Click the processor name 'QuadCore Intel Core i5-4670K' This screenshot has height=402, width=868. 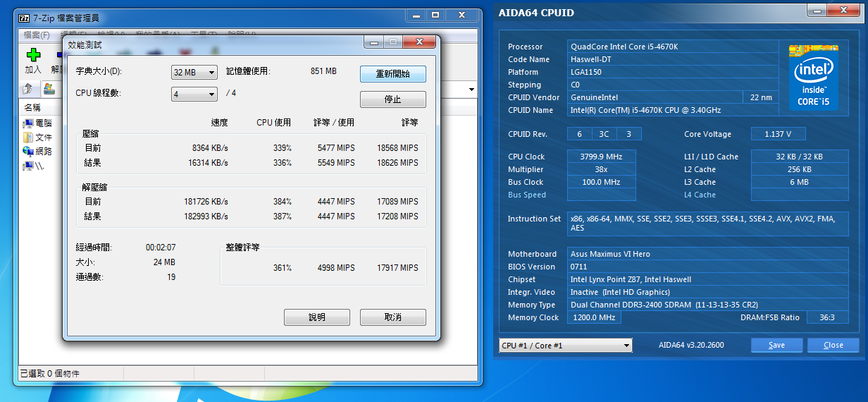[624, 47]
